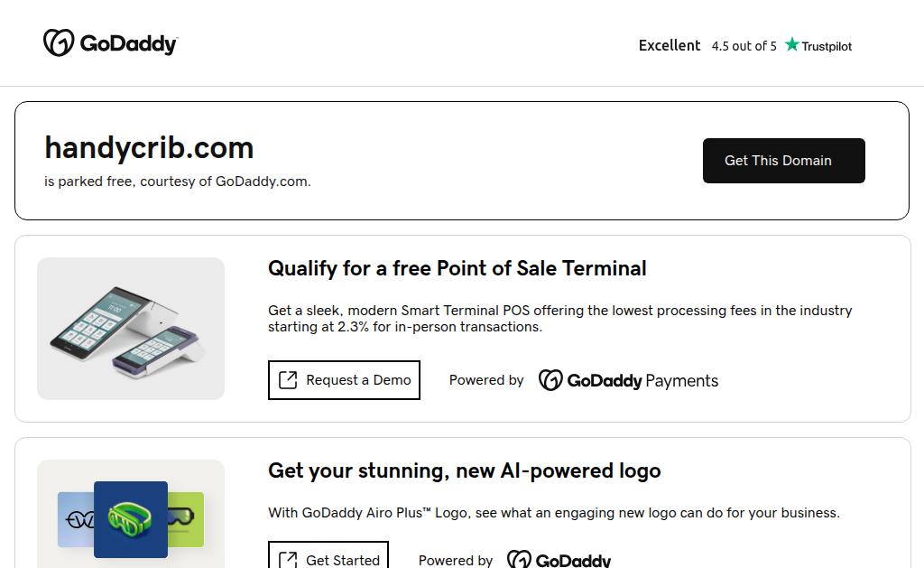Open the AI logo samples thumbnail
The width and height of the screenshot is (924, 568).
[131, 518]
